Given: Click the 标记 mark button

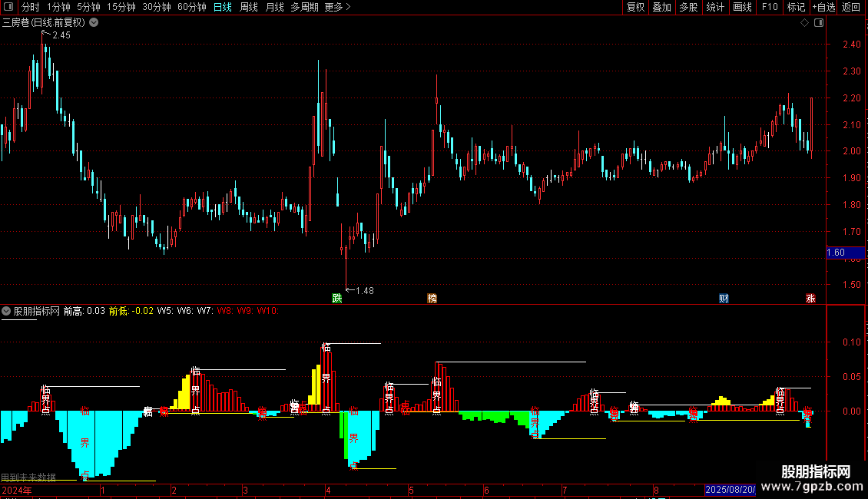Looking at the screenshot, I should (x=796, y=7).
